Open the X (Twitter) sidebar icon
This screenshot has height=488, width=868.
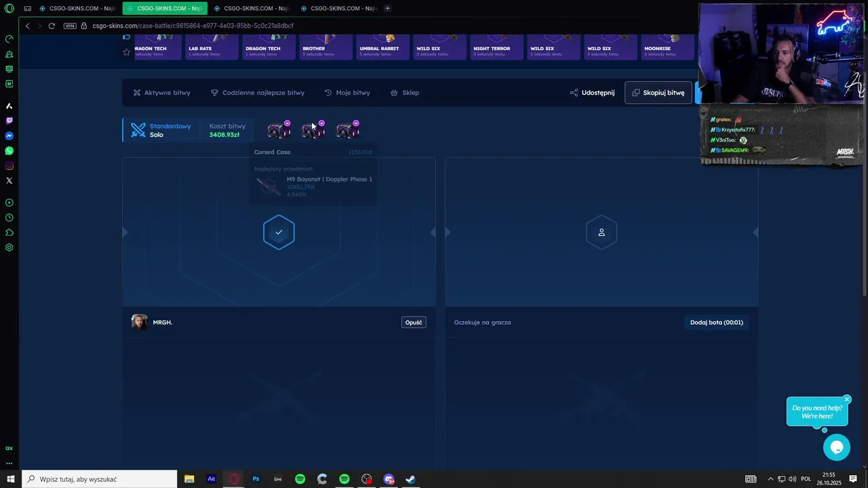9,180
